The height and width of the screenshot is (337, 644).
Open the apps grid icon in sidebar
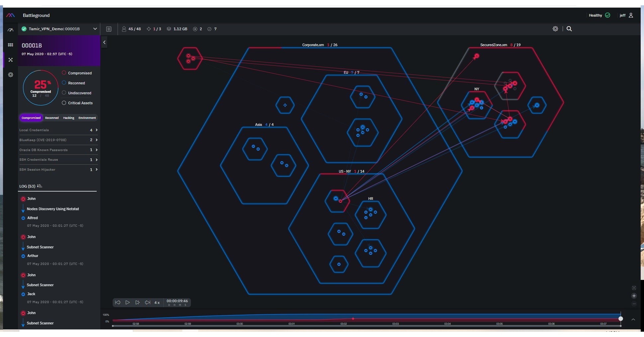[11, 45]
